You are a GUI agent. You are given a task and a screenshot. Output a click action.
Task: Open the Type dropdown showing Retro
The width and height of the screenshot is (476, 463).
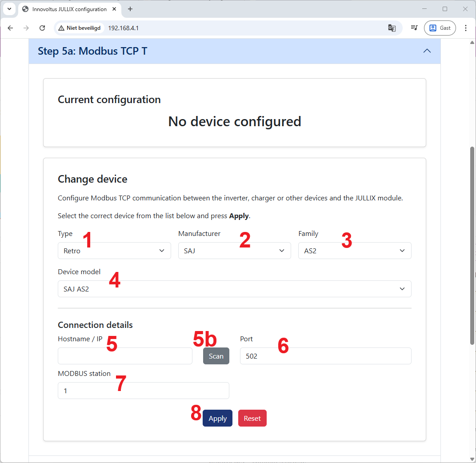[x=114, y=251]
